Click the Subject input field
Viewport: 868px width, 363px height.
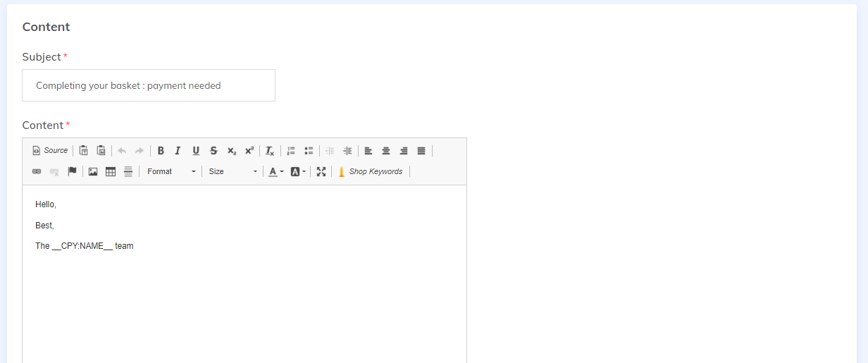(x=149, y=85)
